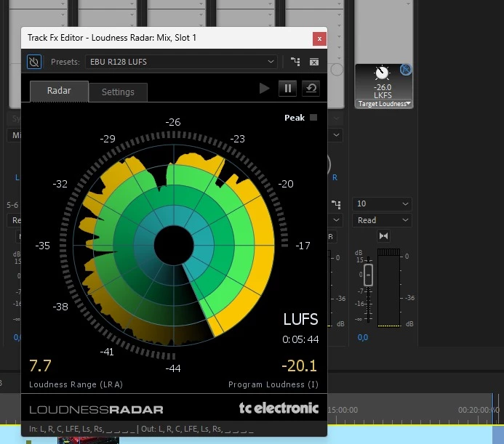Reset the loudness radar measurement
504x444 pixels.
[x=311, y=89]
